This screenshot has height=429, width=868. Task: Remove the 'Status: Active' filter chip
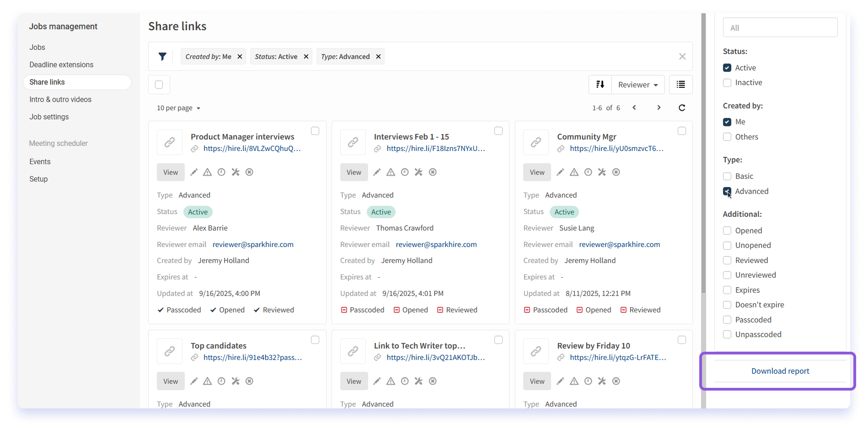[x=306, y=57]
